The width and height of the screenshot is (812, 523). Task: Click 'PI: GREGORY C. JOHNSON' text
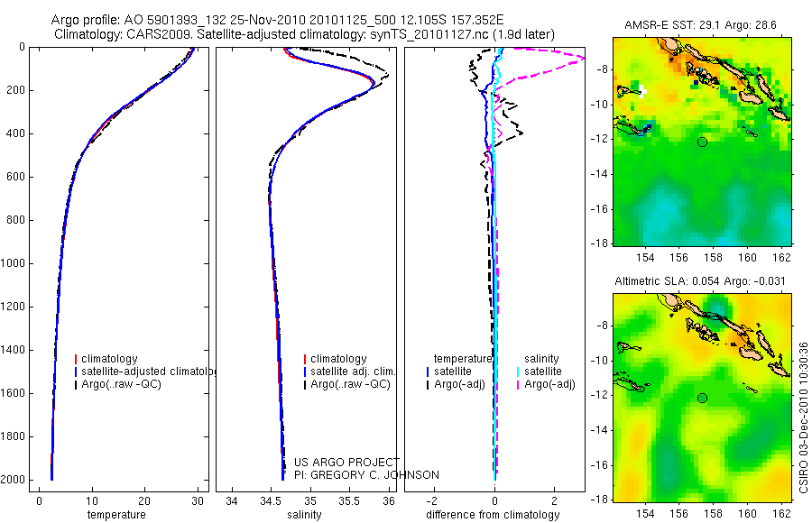366,475
